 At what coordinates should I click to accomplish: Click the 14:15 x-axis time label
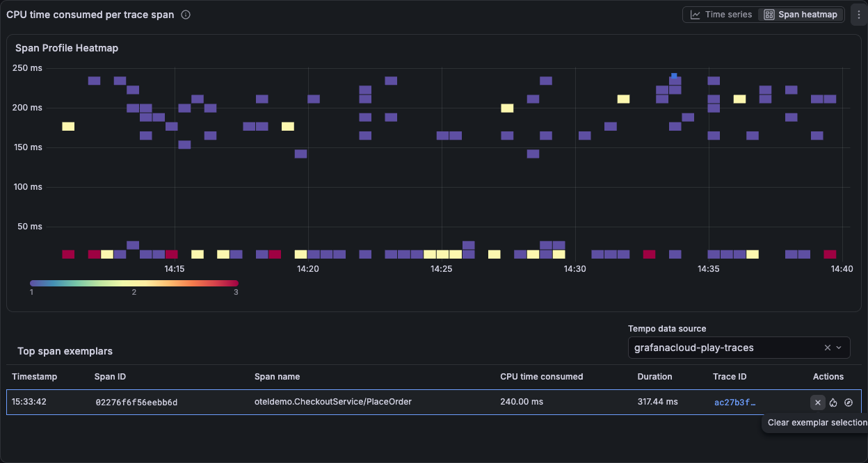click(174, 269)
